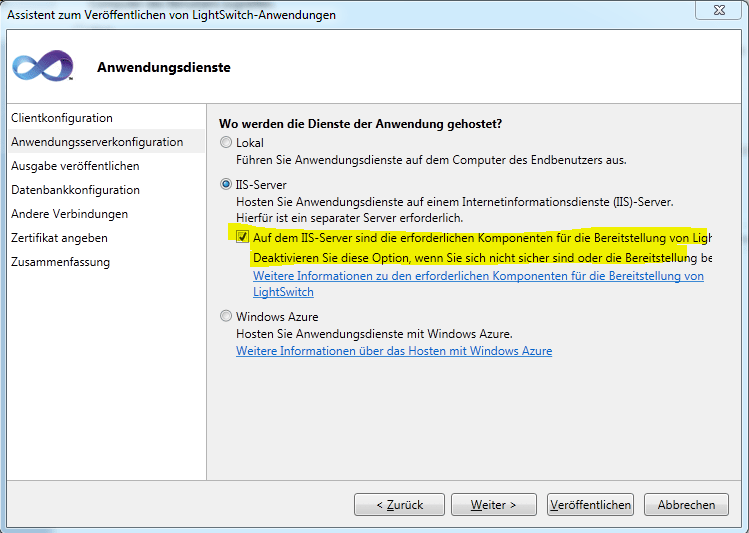
Task: Start publishing with the Veröffentlichen button
Action: click(590, 505)
